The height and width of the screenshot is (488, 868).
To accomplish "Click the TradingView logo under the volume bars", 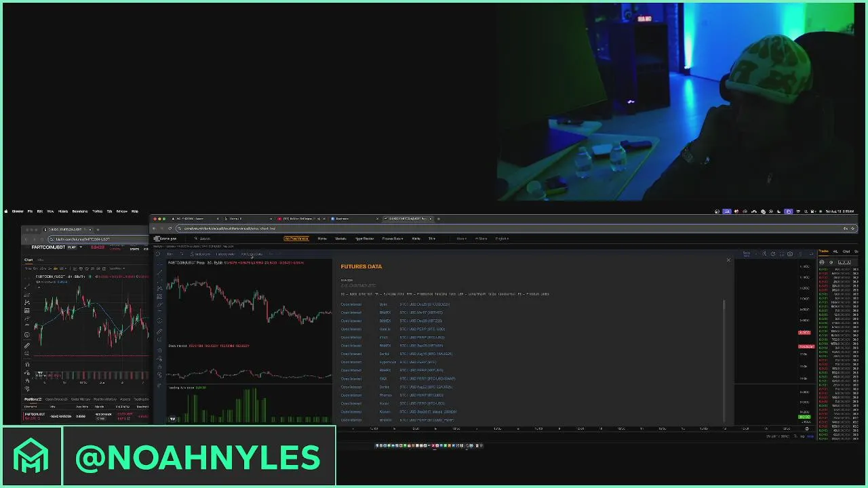I will 172,419.
